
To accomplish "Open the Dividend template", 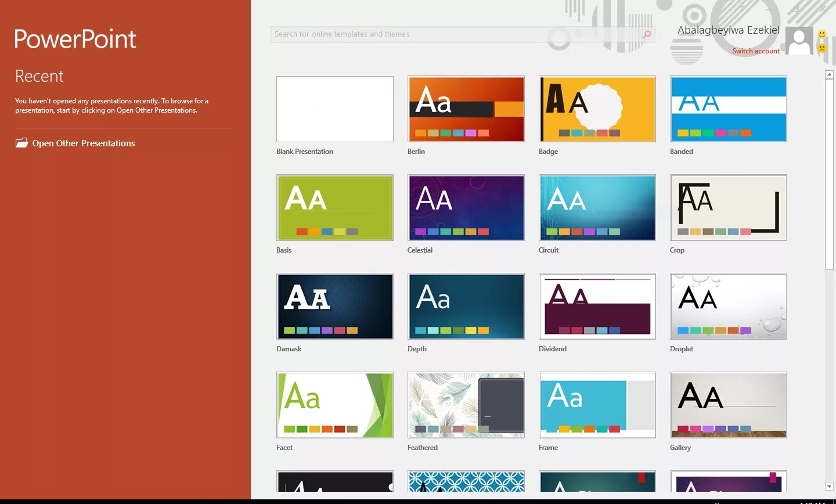I will [x=597, y=307].
